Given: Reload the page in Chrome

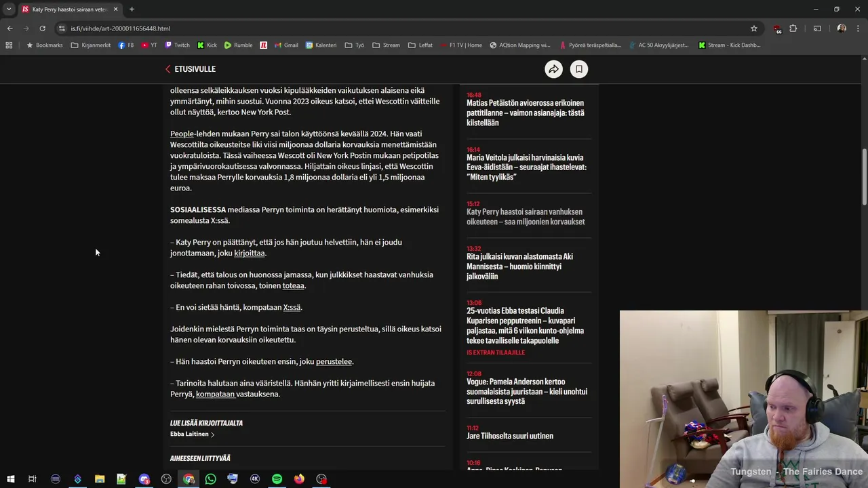Looking at the screenshot, I should pyautogui.click(x=42, y=28).
